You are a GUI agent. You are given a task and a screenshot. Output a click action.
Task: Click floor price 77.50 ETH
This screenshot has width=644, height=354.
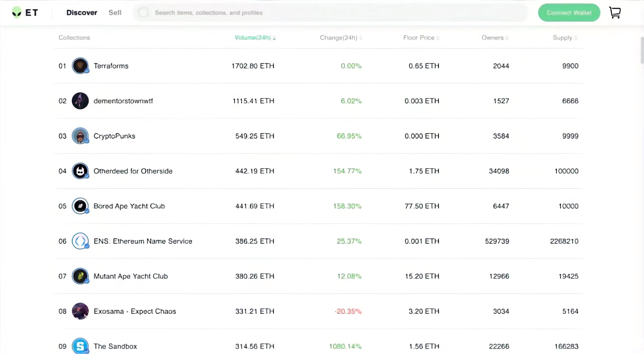pos(422,206)
